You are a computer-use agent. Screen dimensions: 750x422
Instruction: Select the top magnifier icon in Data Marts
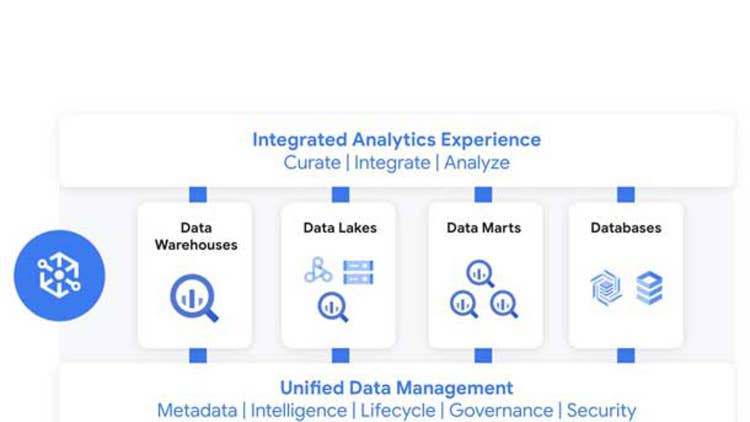point(480,272)
